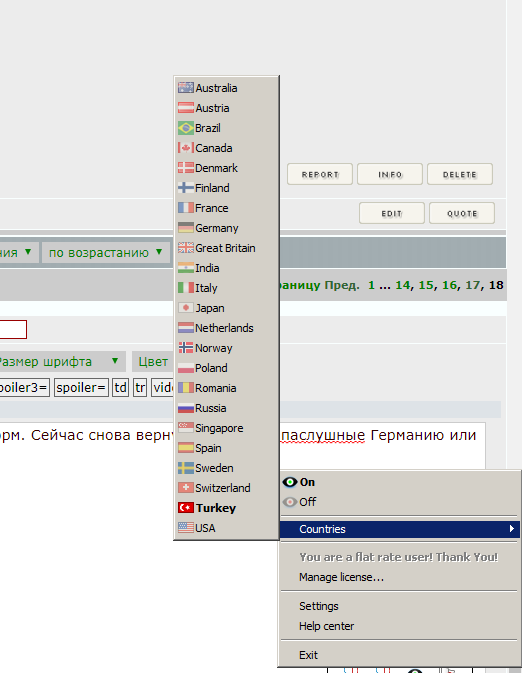Viewport: 522px width, 673px height.
Task: Click the Romania flag icon
Action: click(x=186, y=388)
